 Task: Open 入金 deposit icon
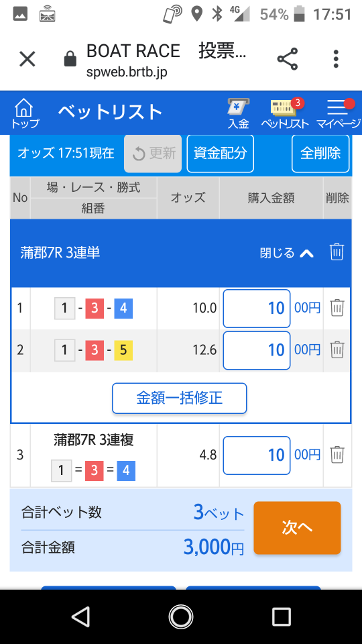(x=239, y=113)
